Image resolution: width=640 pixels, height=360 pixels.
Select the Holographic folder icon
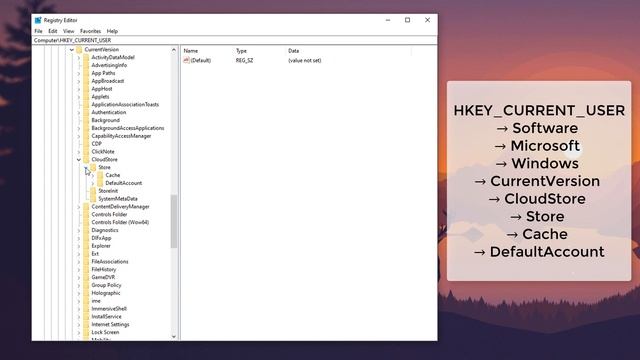click(86, 293)
